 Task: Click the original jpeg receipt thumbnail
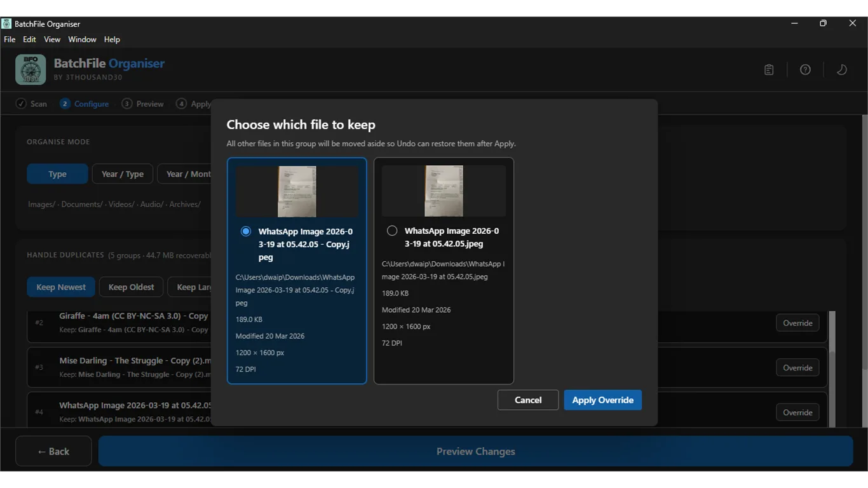tap(444, 191)
